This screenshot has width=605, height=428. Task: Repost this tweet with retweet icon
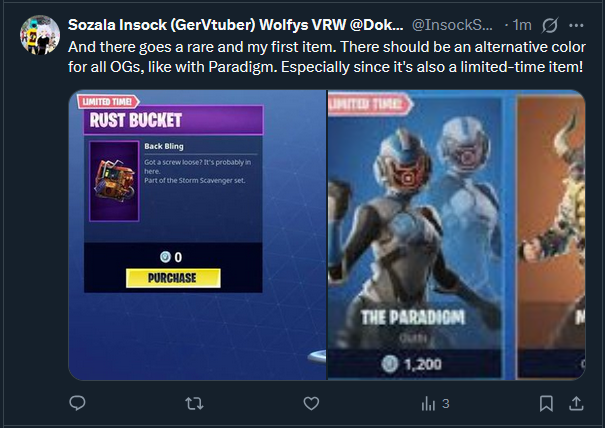(x=194, y=404)
